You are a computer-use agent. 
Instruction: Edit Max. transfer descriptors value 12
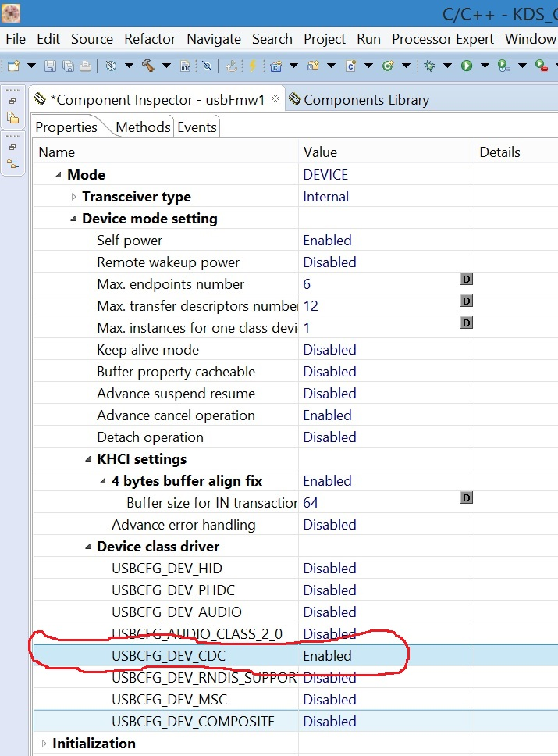coord(311,305)
